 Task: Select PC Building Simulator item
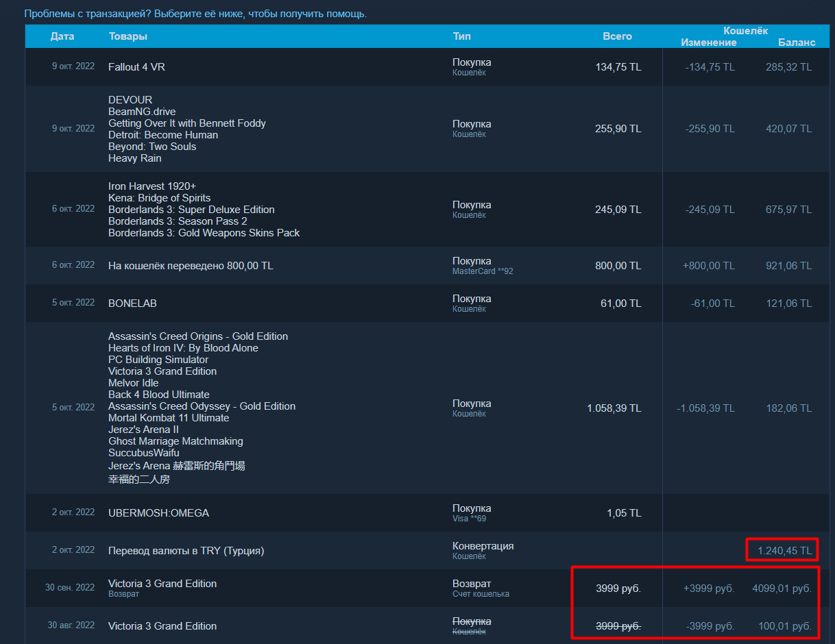point(158,360)
